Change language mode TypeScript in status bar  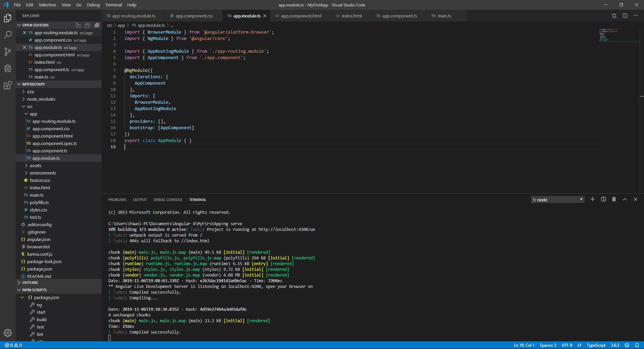596,345
